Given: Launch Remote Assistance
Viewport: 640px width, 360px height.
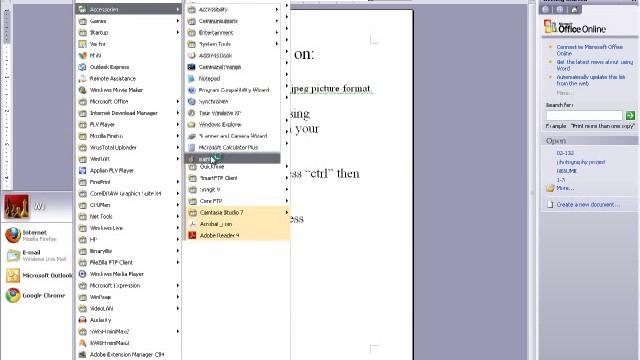Looking at the screenshot, I should [128, 78].
